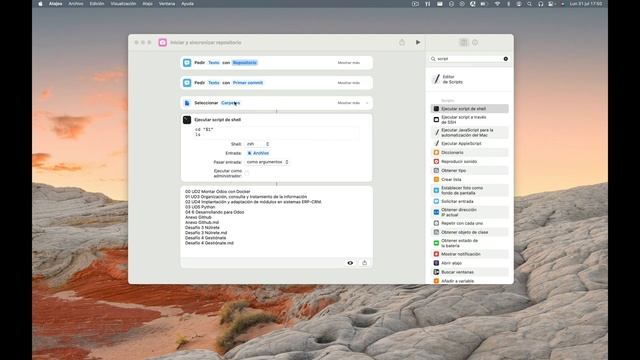The height and width of the screenshot is (360, 640).
Task: Expand 'Mostrar más' on the Repositorio action
Action: [x=349, y=63]
